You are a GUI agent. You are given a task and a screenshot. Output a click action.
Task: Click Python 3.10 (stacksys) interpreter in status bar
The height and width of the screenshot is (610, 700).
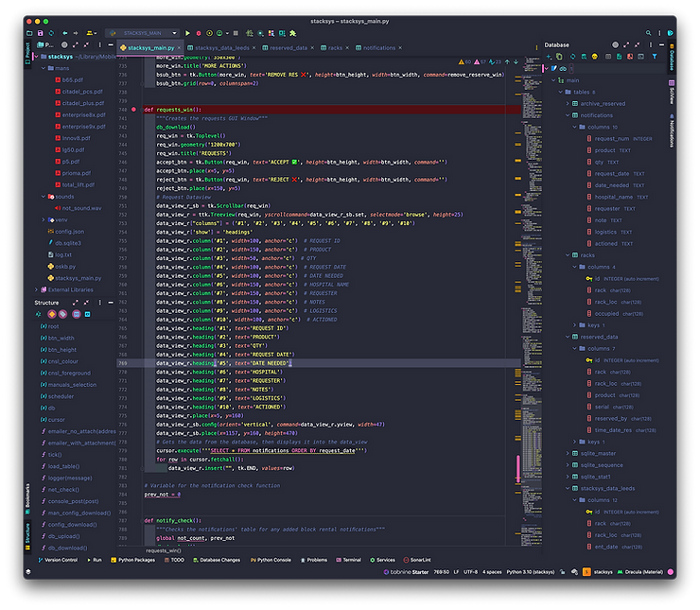[531, 572]
